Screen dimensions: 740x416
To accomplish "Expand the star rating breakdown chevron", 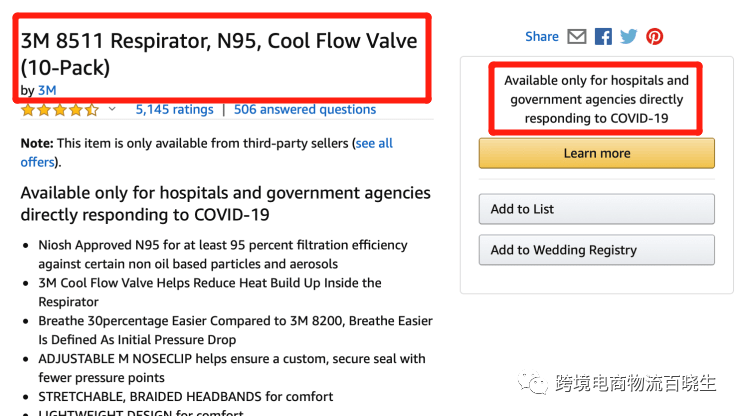I will pyautogui.click(x=112, y=109).
